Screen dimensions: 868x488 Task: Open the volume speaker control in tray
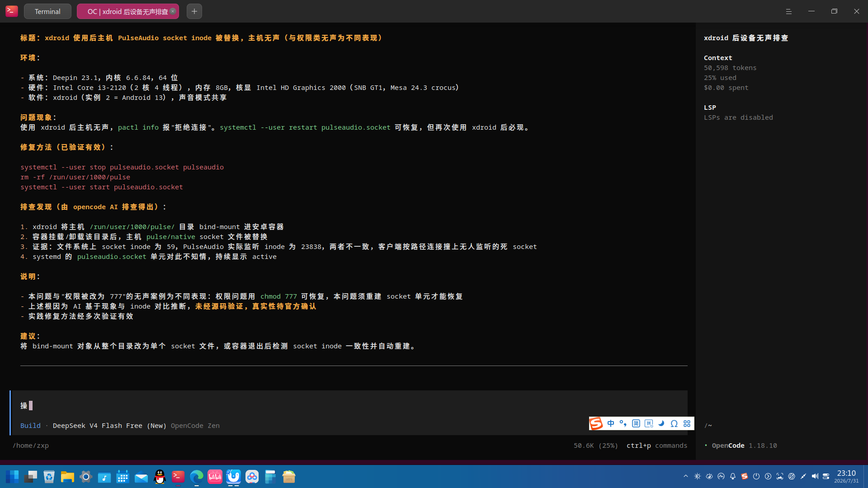[x=815, y=476]
